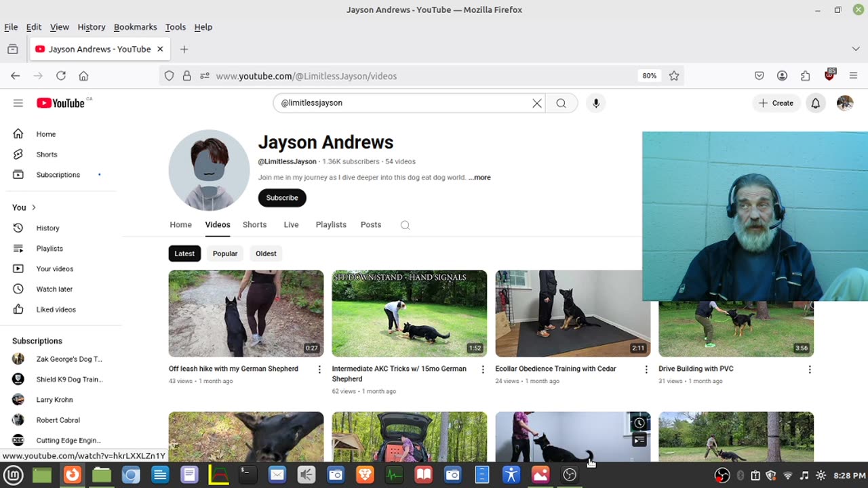Open Subscriptions in the sidebar
Image resolution: width=868 pixels, height=488 pixels.
point(58,175)
